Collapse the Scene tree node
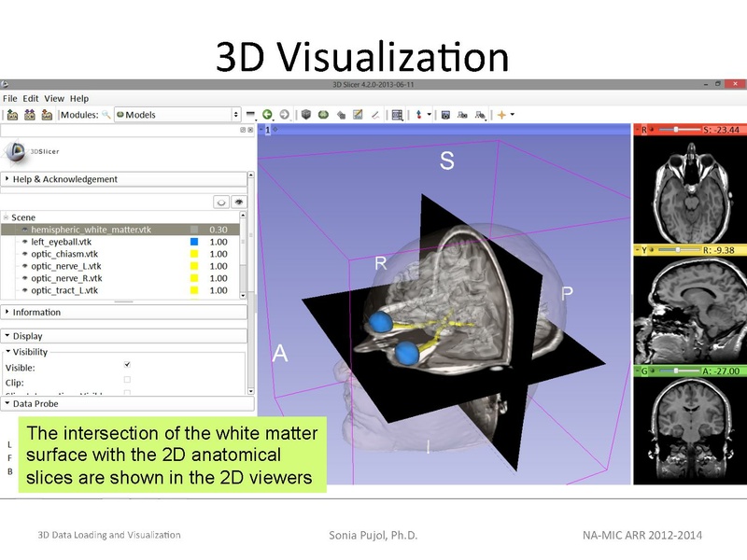 coord(7,217)
